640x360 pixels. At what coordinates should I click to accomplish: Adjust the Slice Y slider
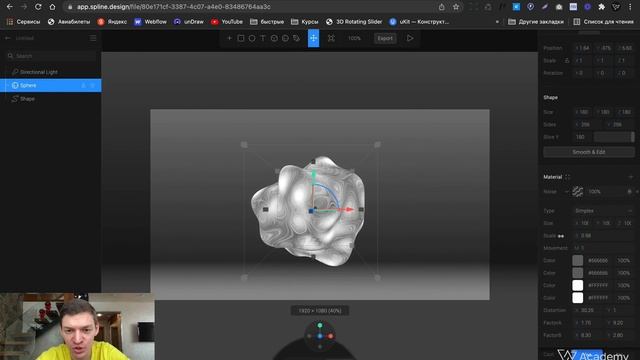(x=614, y=137)
